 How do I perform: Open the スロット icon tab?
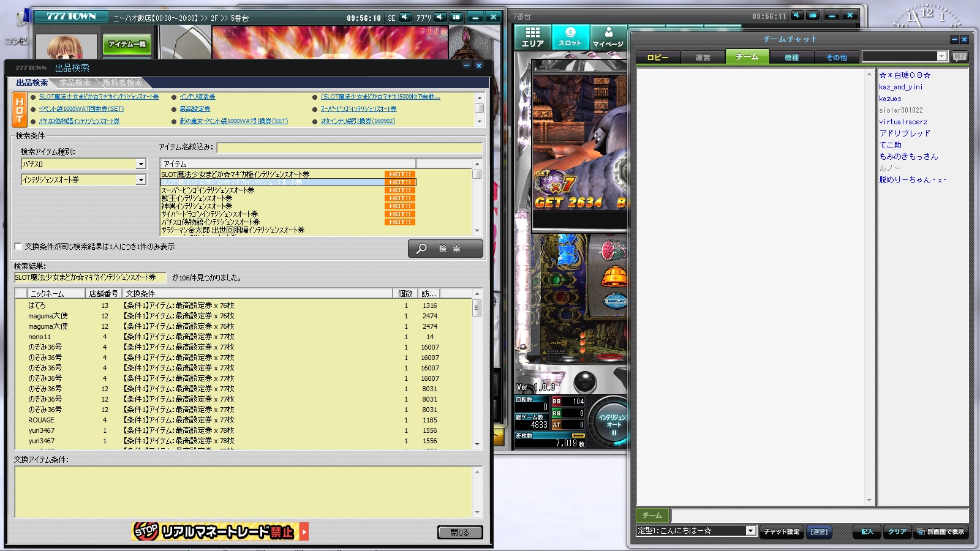pyautogui.click(x=570, y=37)
